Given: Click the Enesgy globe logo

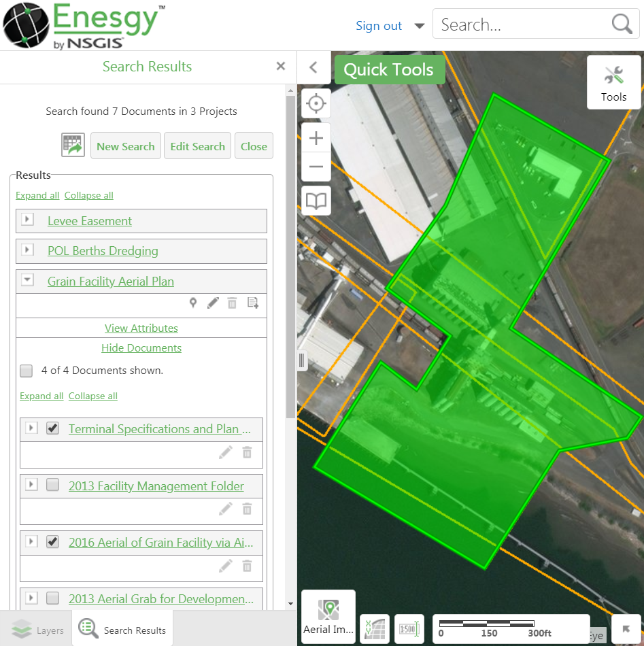Looking at the screenshot, I should coord(26,26).
